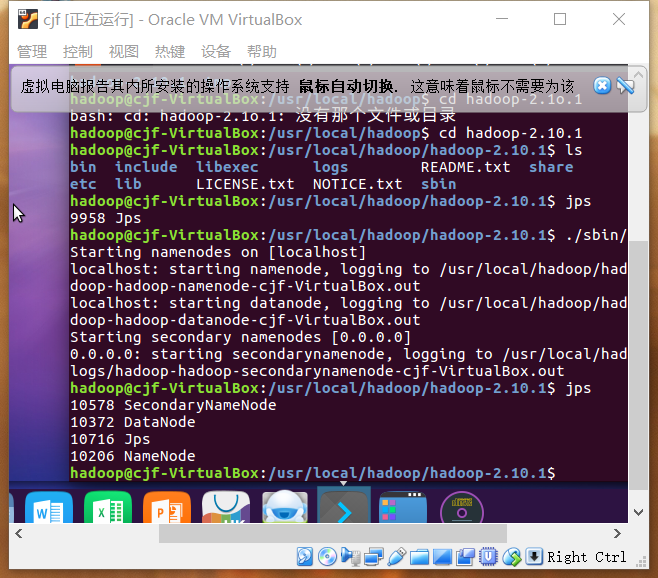Screen dimensions: 658x578
Task: Open the blue robot assistant dock icon
Action: [x=285, y=507]
